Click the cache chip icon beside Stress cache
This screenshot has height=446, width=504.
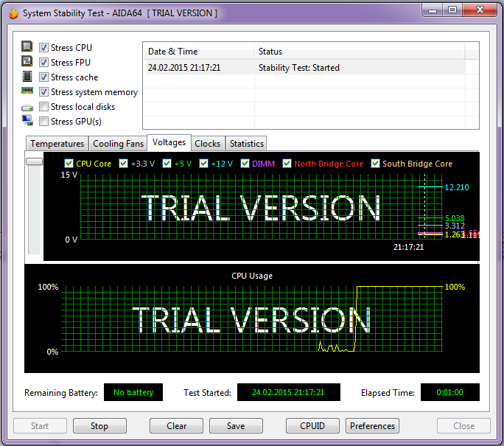point(27,77)
